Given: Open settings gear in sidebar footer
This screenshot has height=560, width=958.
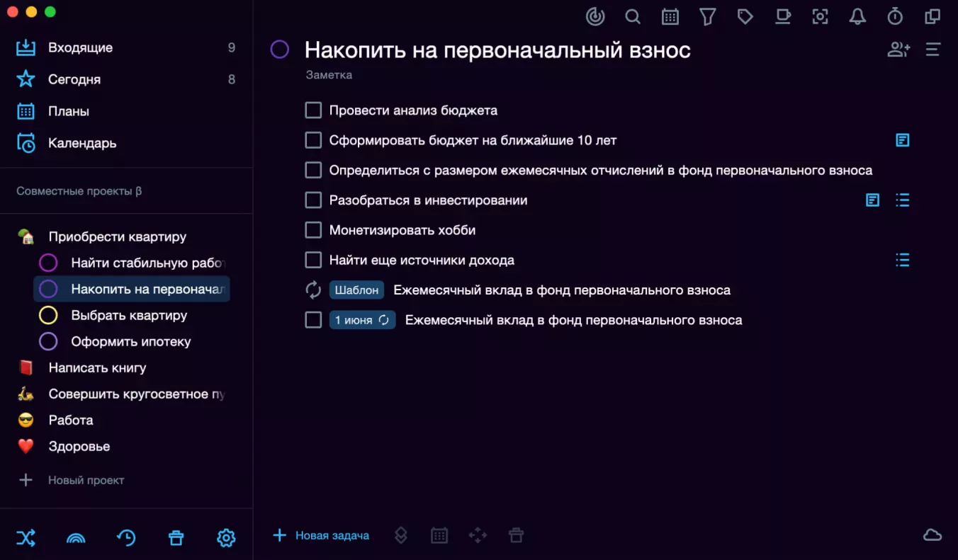Looking at the screenshot, I should click(x=226, y=538).
